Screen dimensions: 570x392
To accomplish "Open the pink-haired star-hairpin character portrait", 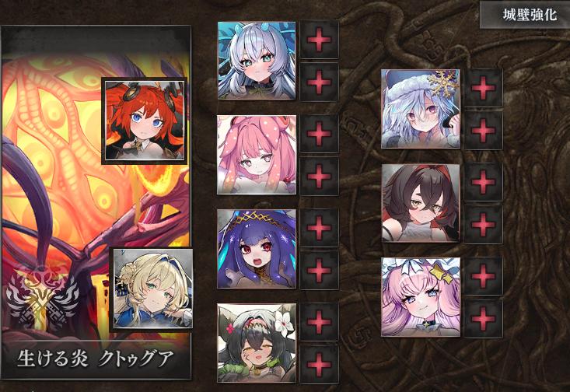I will coord(421,297).
